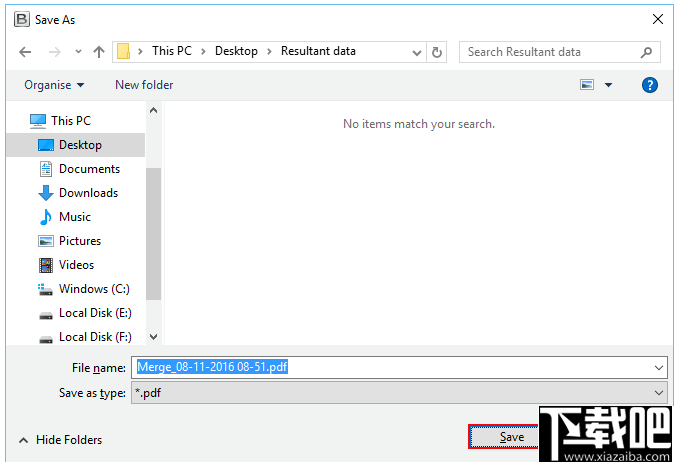Open Pictures in the navigation pane

70,241
